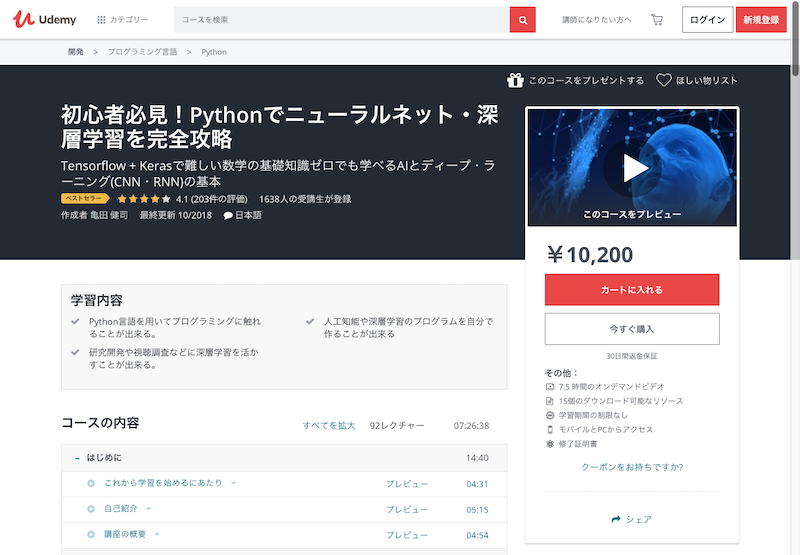Click the 今すぐ購入 button
Image resolution: width=800 pixels, height=555 pixels.
pos(632,329)
